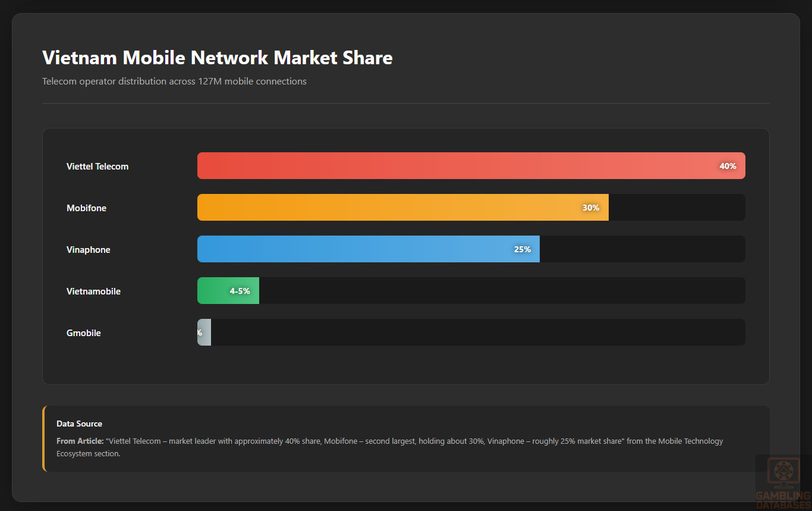Click the Data Source heading
812x511 pixels.
pyautogui.click(x=79, y=424)
